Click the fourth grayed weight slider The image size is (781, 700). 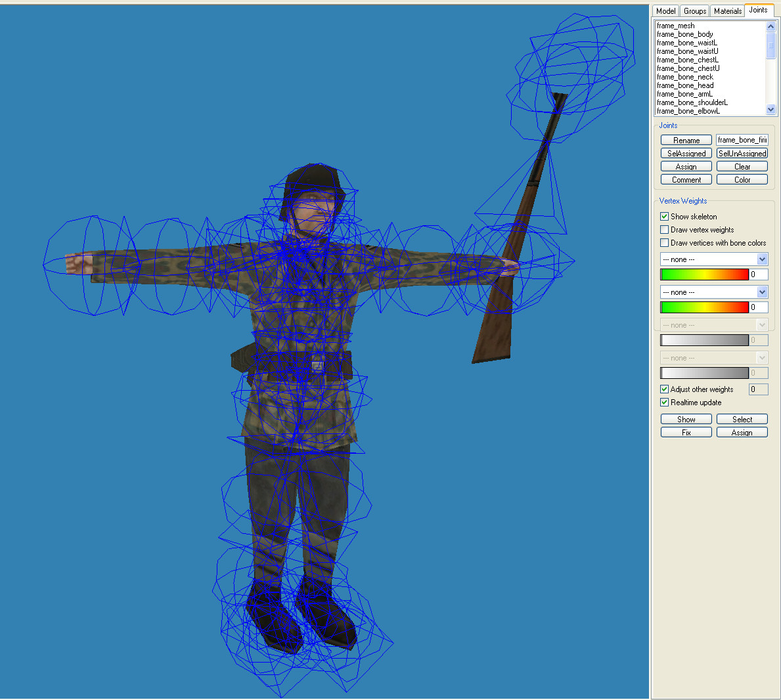(704, 372)
